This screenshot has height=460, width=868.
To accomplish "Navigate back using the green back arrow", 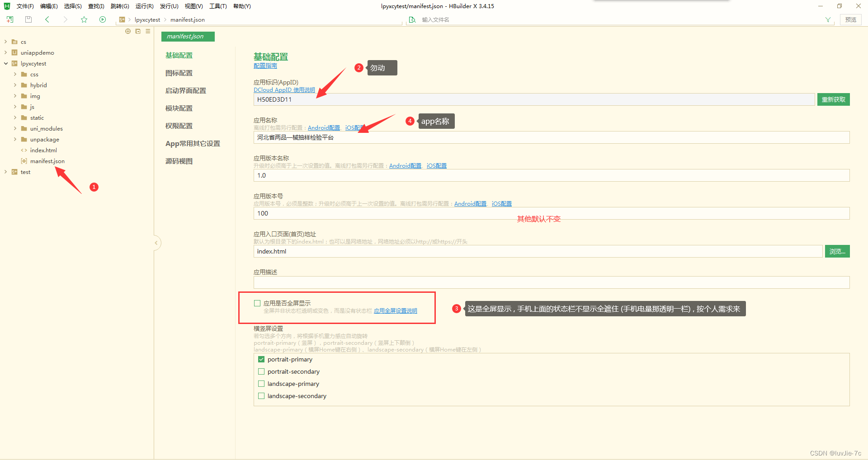I will coord(47,19).
